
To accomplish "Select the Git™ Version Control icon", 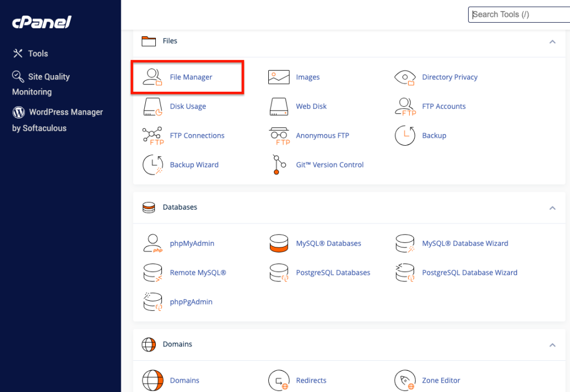I will [278, 165].
